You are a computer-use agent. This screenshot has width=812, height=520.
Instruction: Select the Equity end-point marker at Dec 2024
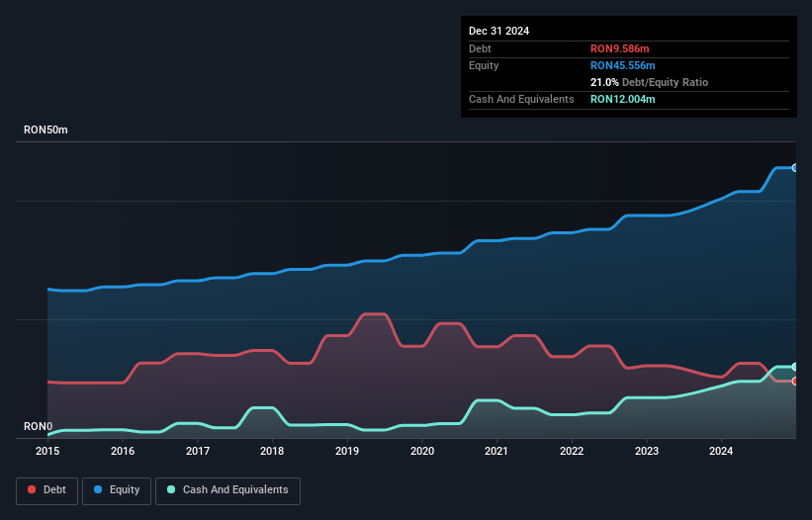coord(795,168)
